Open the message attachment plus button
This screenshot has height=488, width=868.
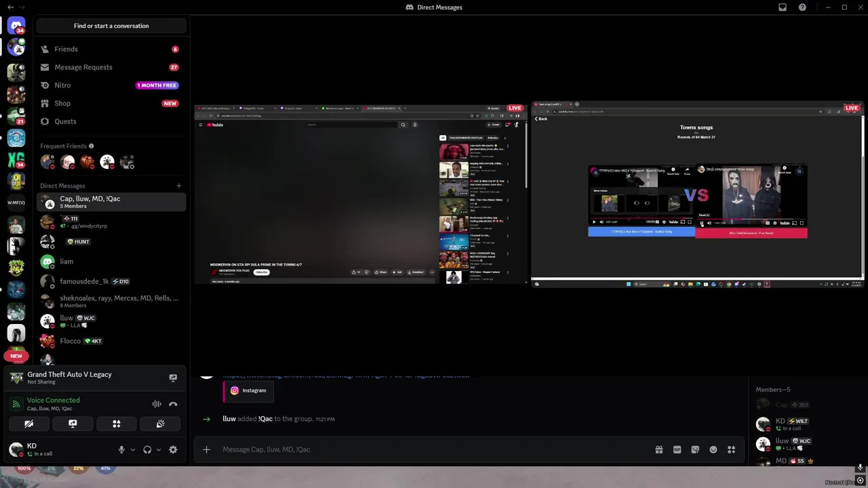207,449
